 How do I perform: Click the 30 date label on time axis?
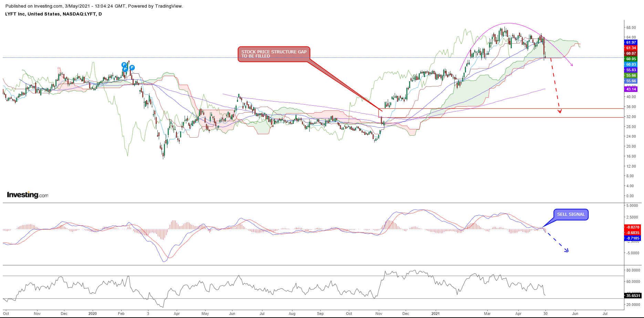[x=546, y=314]
